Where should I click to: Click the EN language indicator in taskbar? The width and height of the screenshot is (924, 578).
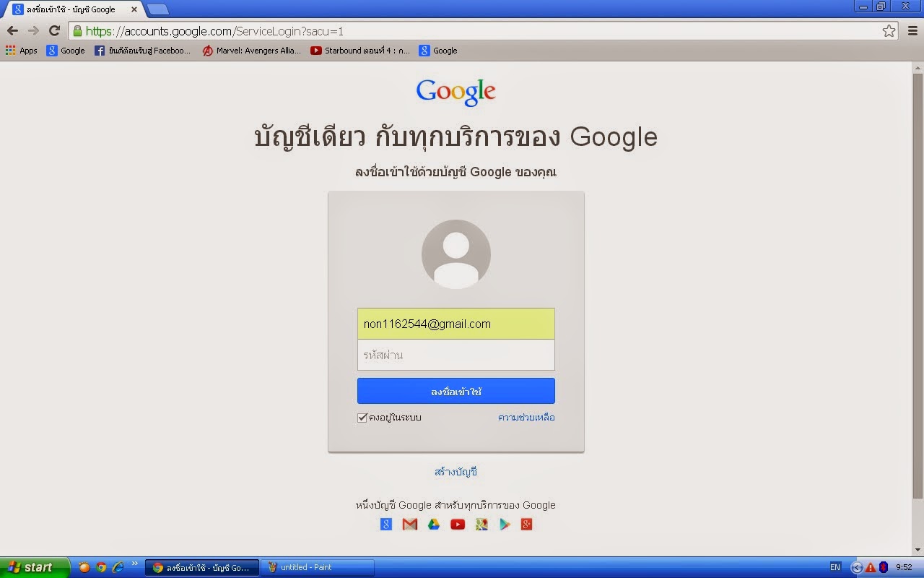[835, 567]
